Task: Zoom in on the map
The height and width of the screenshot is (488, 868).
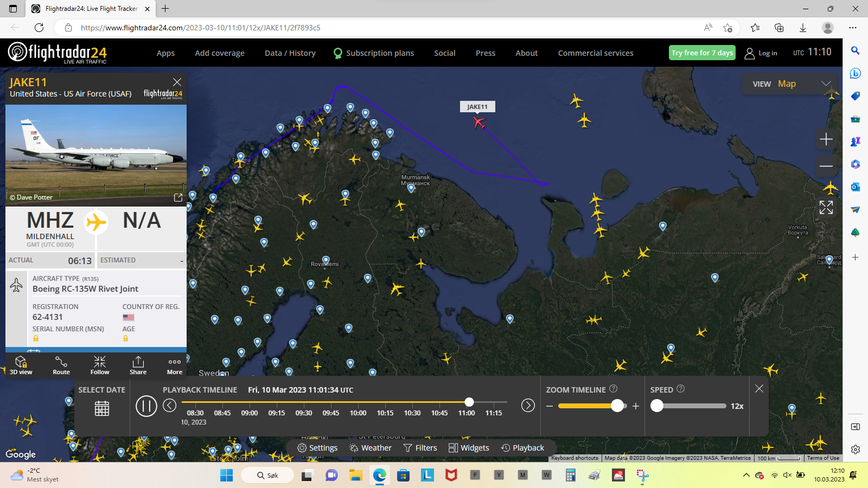Action: tap(826, 139)
